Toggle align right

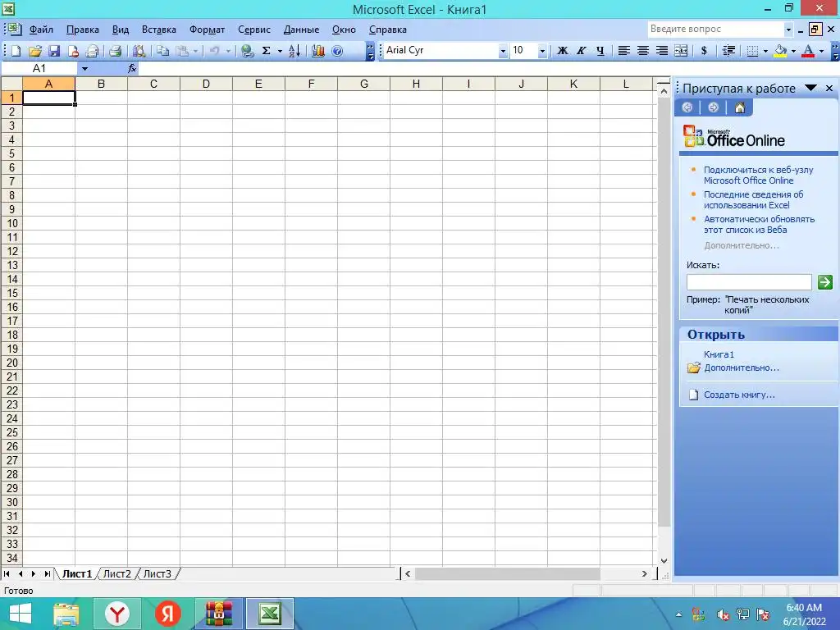(x=662, y=50)
